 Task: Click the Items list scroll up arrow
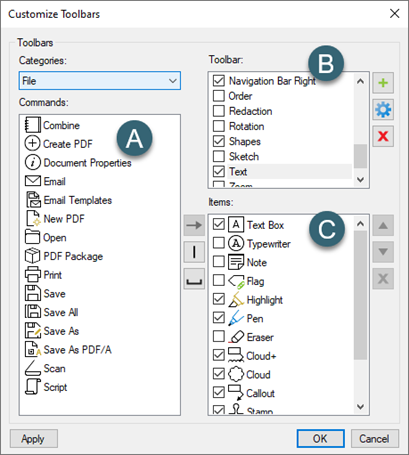point(360,224)
